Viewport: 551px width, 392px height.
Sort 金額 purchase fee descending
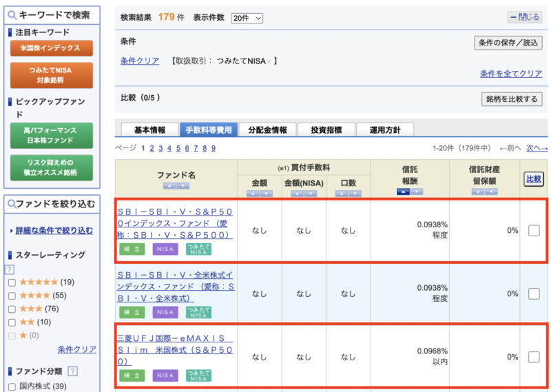click(266, 194)
